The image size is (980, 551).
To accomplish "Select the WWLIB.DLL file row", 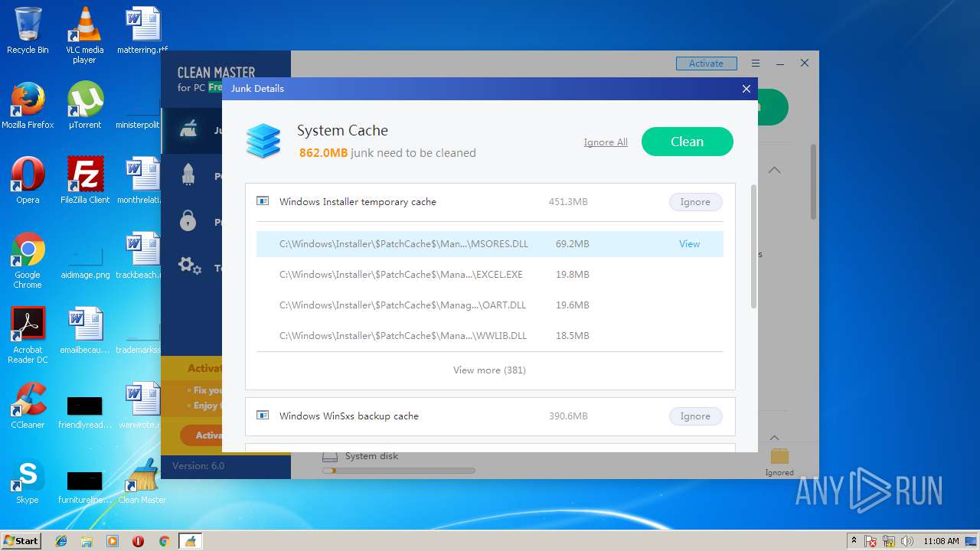I will [489, 335].
